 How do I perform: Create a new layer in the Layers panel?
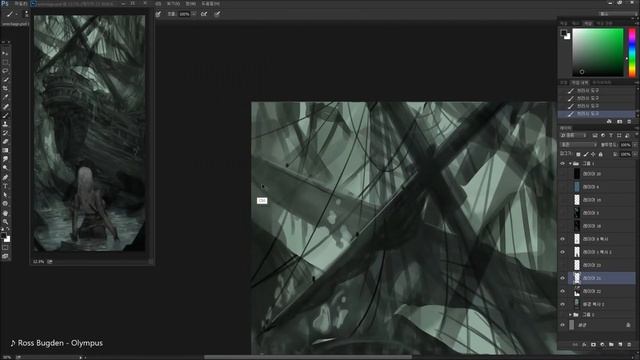coord(620,344)
